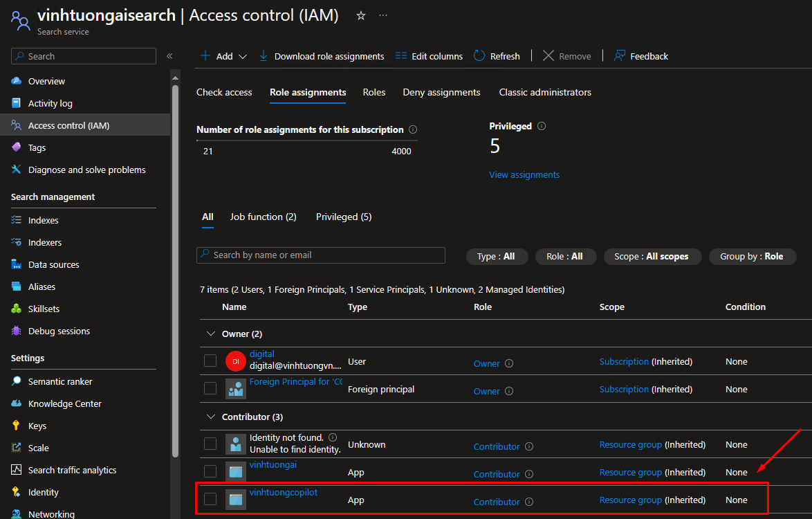Open the Add dropdown menu

223,56
